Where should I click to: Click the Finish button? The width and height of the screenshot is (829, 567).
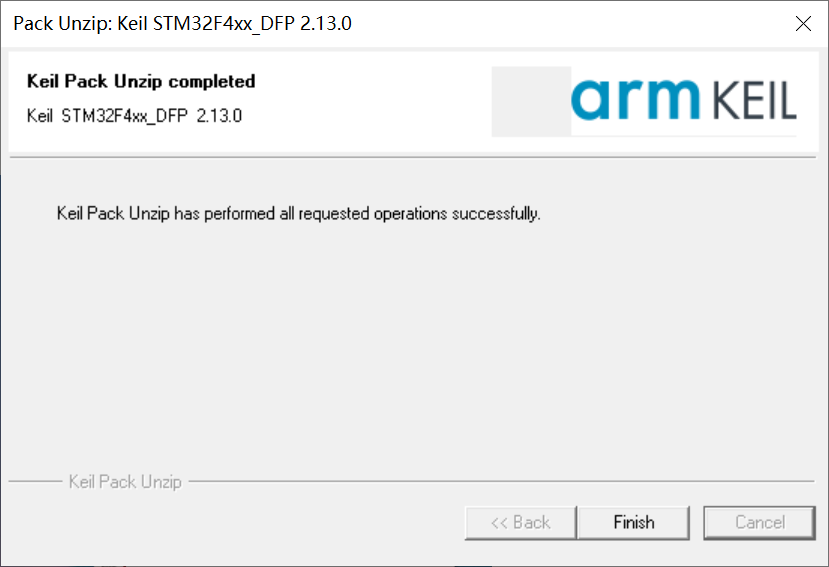pos(634,522)
